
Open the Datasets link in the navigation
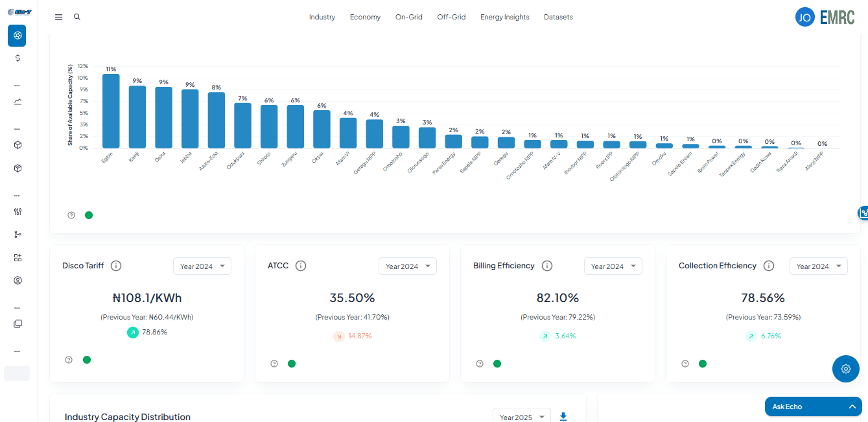(558, 17)
